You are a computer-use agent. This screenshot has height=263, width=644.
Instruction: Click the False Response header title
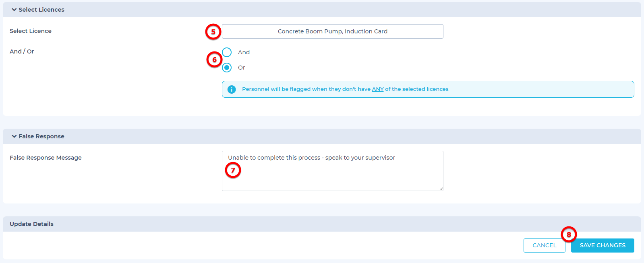(x=41, y=136)
